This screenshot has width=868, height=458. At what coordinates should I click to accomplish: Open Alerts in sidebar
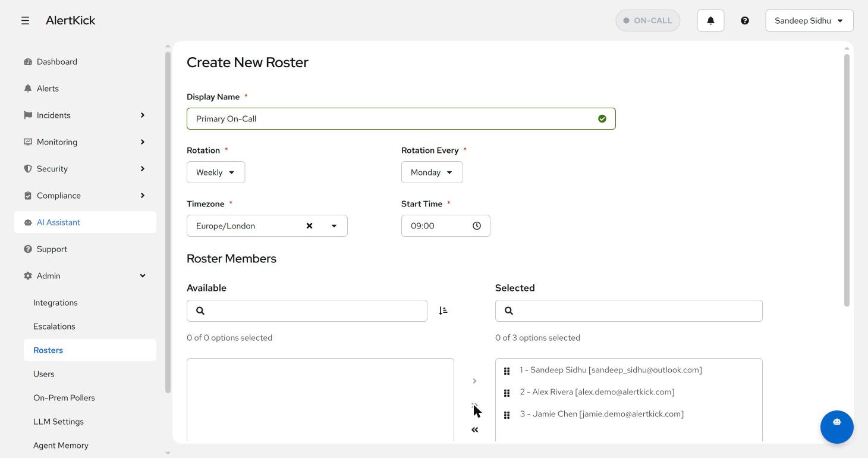click(85, 89)
